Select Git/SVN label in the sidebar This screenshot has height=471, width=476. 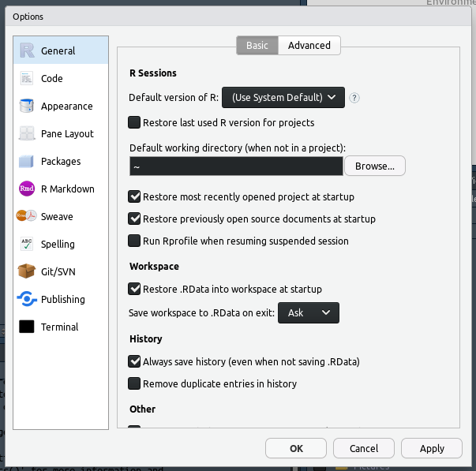click(x=58, y=271)
